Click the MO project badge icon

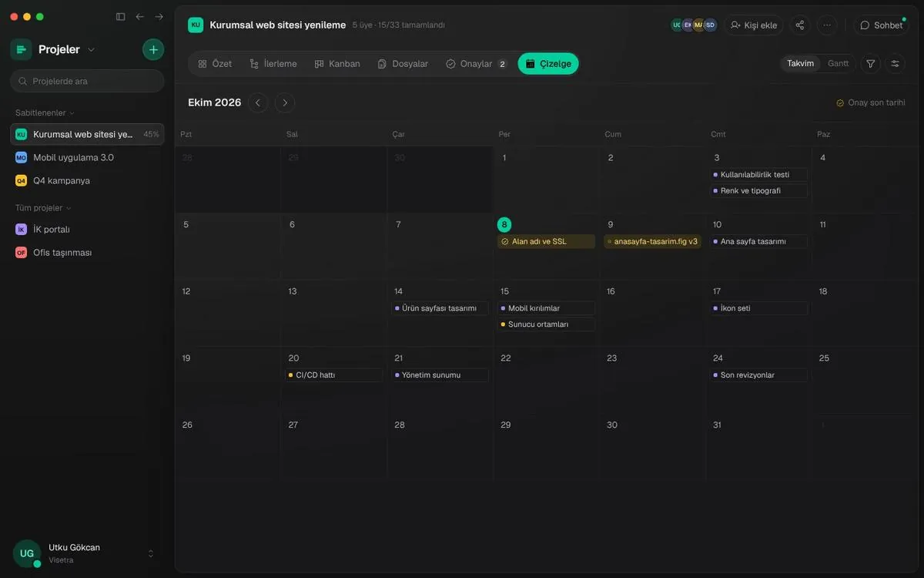point(21,157)
